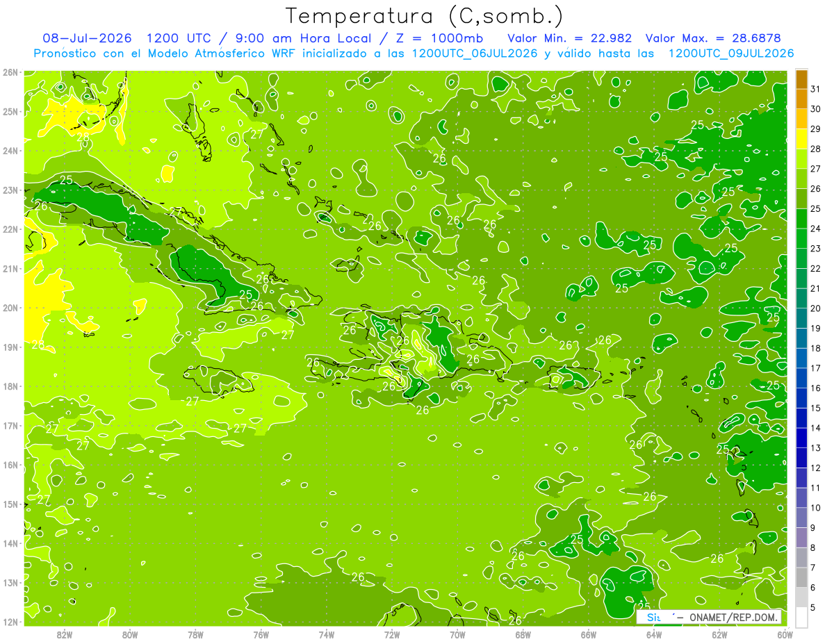The height and width of the screenshot is (644, 834).
Task: Click the 13N latitude axis label
Action: click(11, 583)
